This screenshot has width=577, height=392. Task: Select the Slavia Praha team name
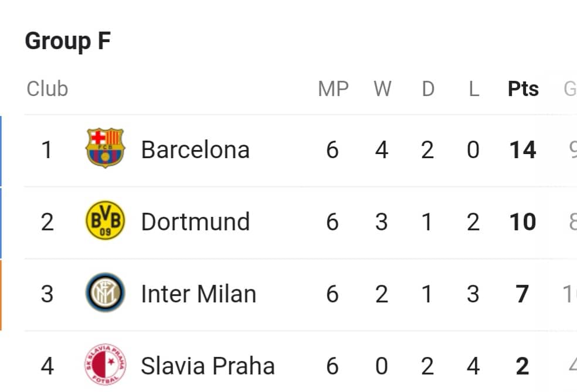point(208,366)
